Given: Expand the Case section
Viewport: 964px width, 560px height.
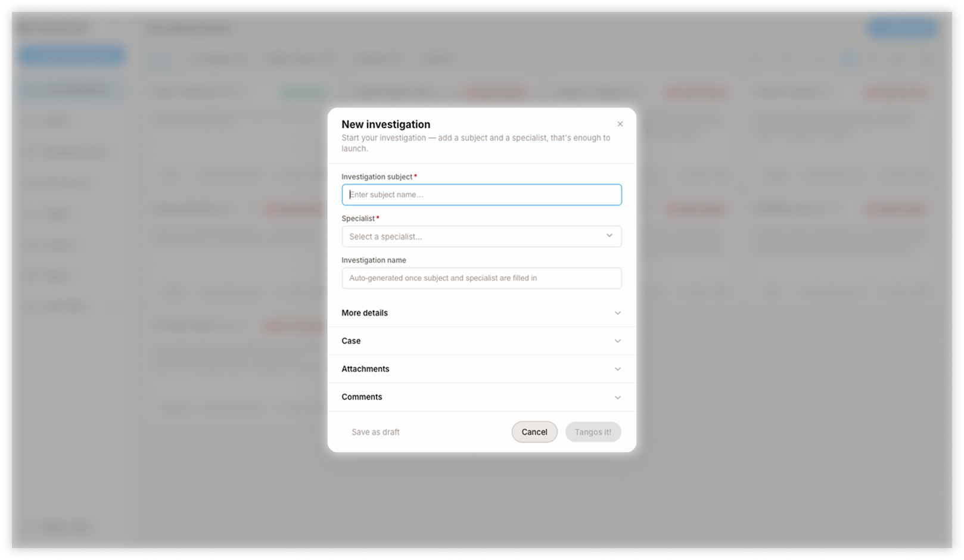Looking at the screenshot, I should tap(481, 341).
